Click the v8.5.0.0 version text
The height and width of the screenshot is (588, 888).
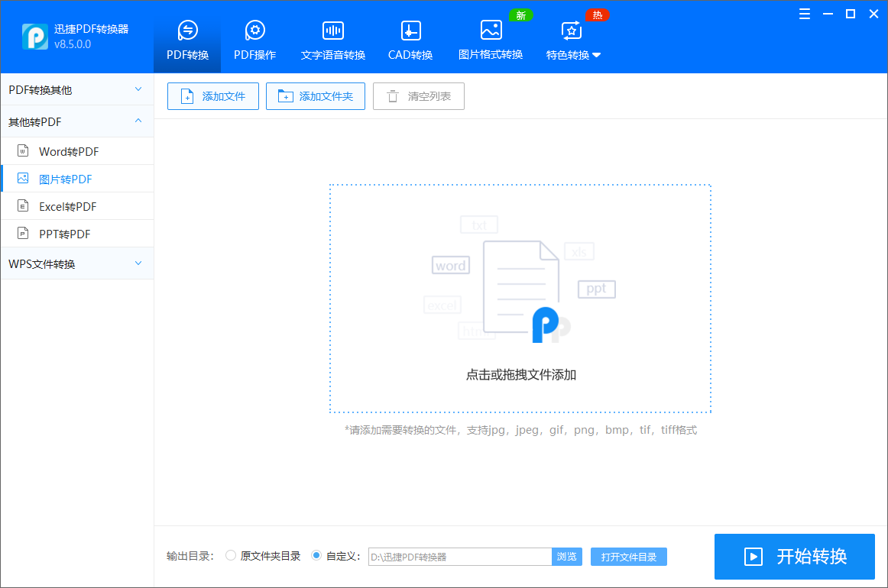click(x=73, y=44)
